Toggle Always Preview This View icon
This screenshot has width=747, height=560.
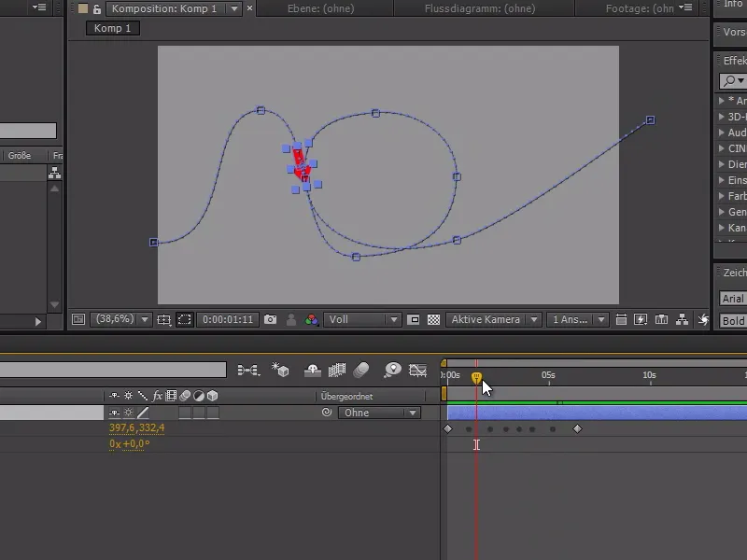point(78,319)
